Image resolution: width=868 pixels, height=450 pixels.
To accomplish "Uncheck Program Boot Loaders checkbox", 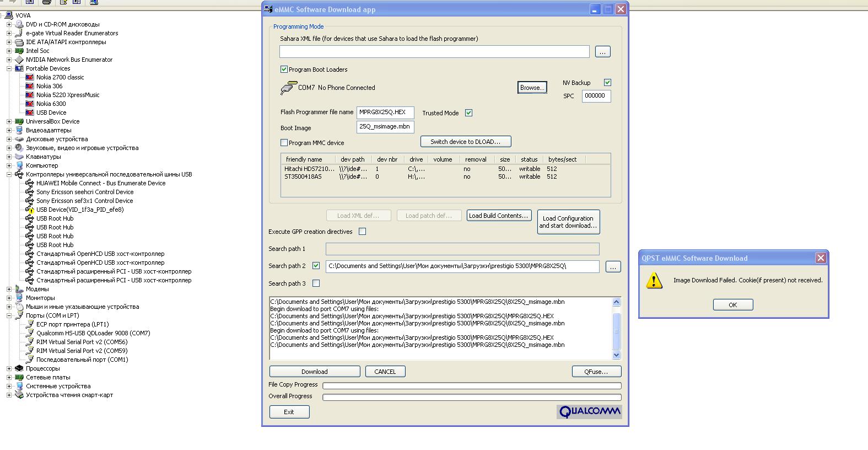I will click(x=284, y=69).
